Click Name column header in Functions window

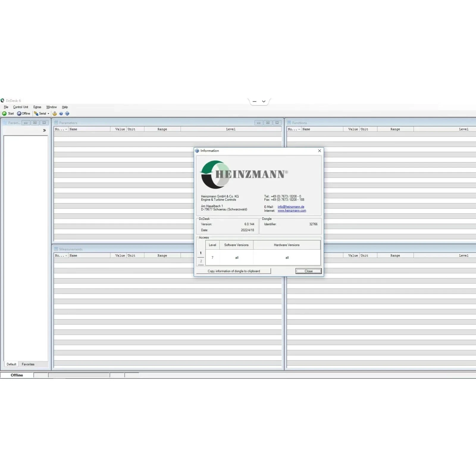322,129
